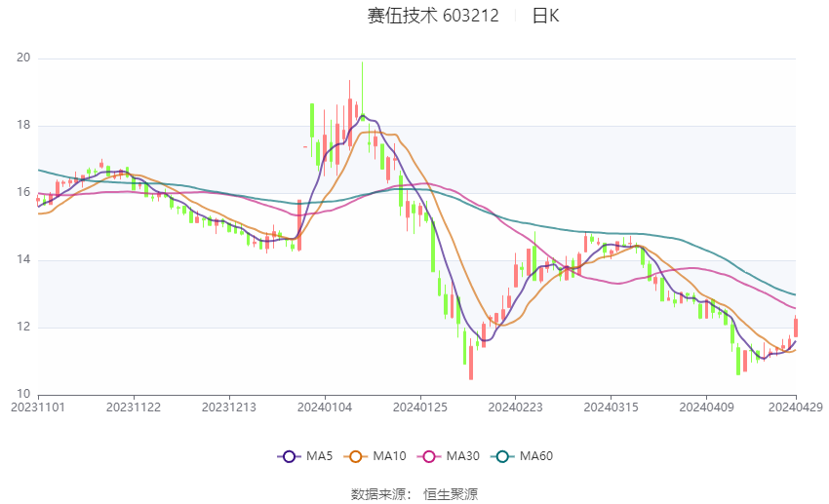Click the last red candlestick at 20240429
This screenshot has height=504, width=829.
coord(796,327)
